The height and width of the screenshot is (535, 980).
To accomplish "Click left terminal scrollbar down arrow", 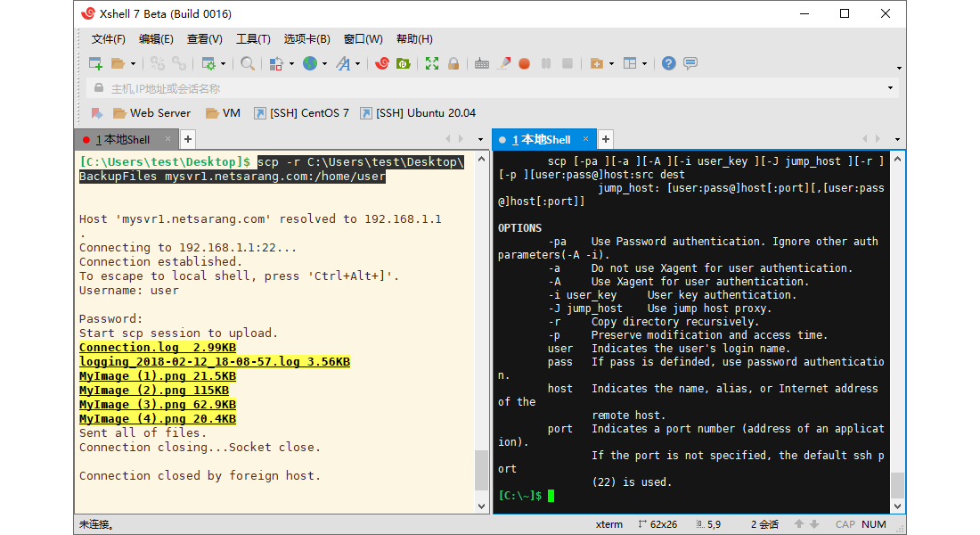I will tap(481, 506).
